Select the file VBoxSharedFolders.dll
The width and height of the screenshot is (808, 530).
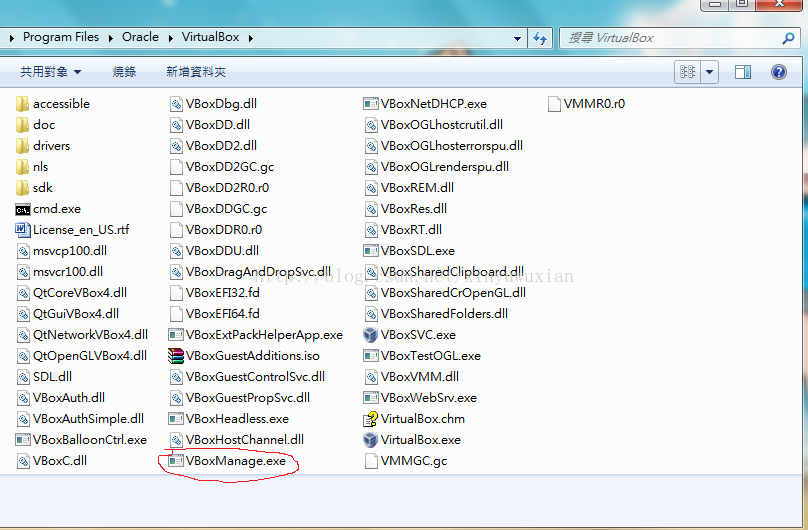click(x=436, y=314)
